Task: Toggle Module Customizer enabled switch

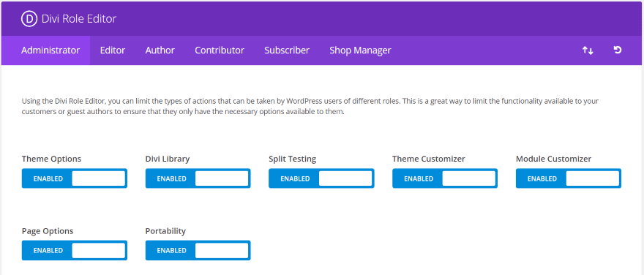Action: tap(569, 178)
